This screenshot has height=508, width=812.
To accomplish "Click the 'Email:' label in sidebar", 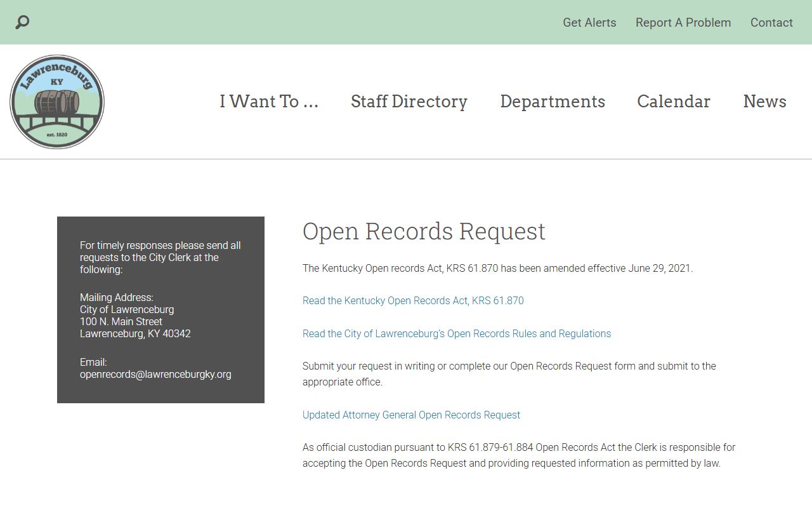I will [93, 362].
